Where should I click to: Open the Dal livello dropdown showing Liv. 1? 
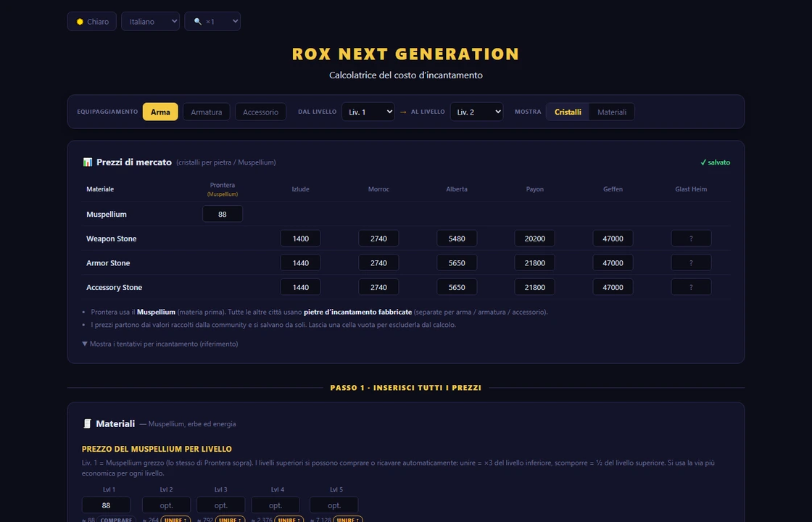[x=368, y=112]
